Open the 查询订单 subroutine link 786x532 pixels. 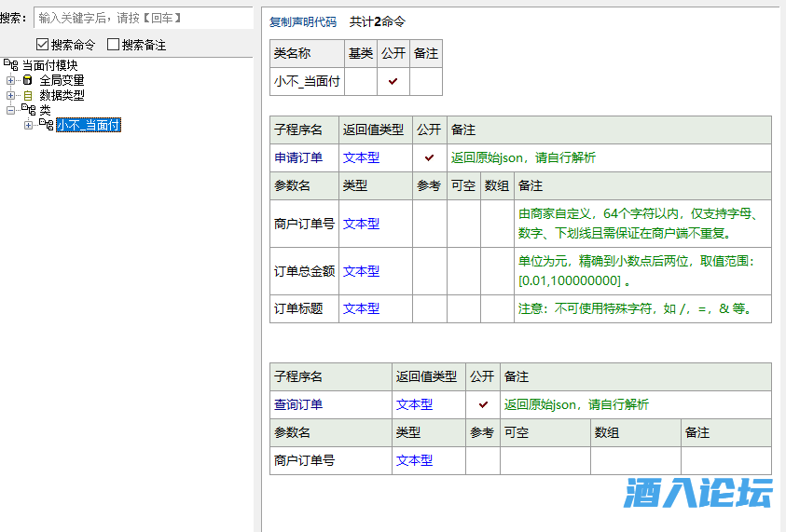click(x=298, y=405)
